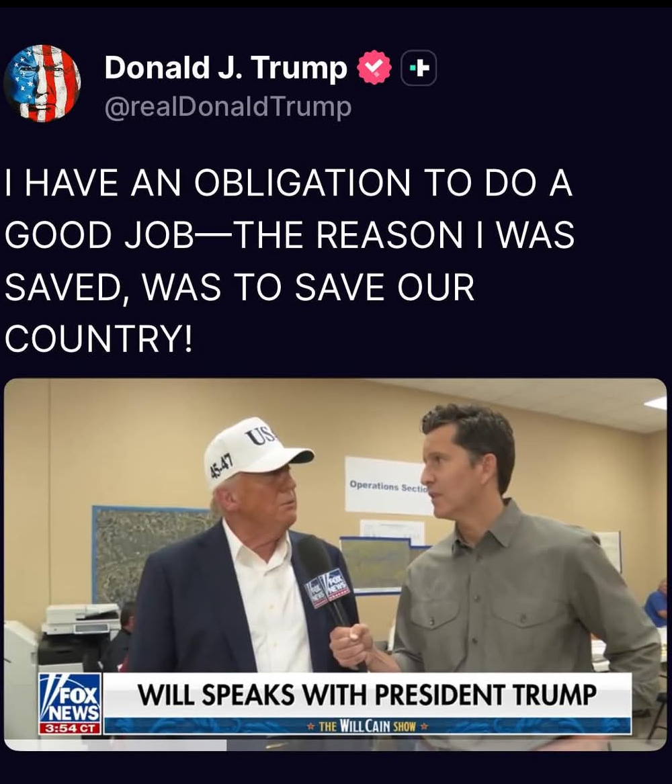Open the flag-painted profile avatar

click(42, 83)
